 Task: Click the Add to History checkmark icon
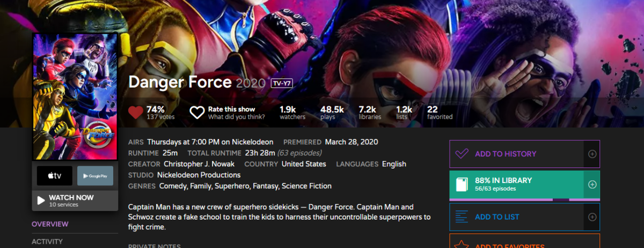click(462, 154)
